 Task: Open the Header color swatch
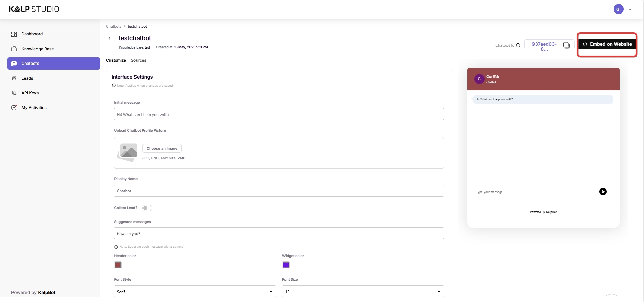click(x=118, y=265)
